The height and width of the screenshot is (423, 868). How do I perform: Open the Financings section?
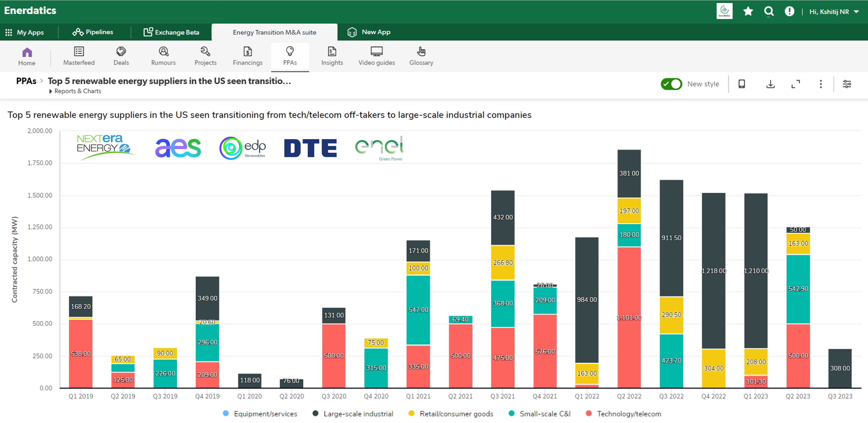tap(247, 56)
